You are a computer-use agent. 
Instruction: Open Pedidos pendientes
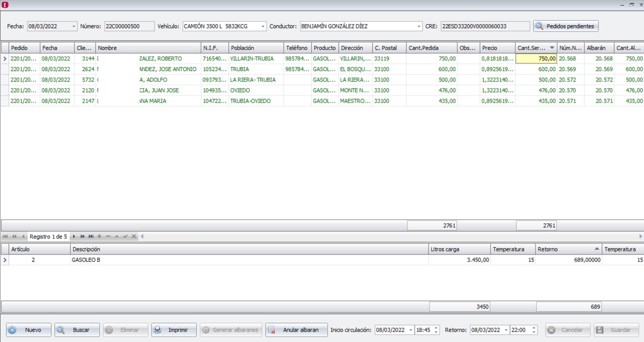click(565, 26)
